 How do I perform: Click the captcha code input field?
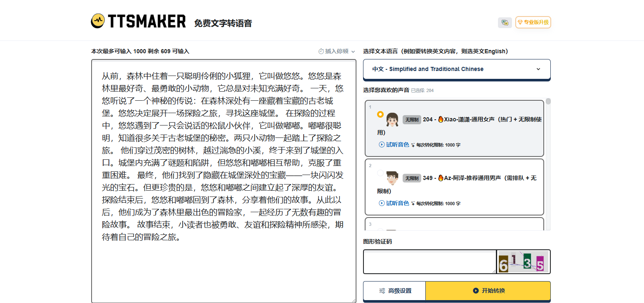[429, 262]
